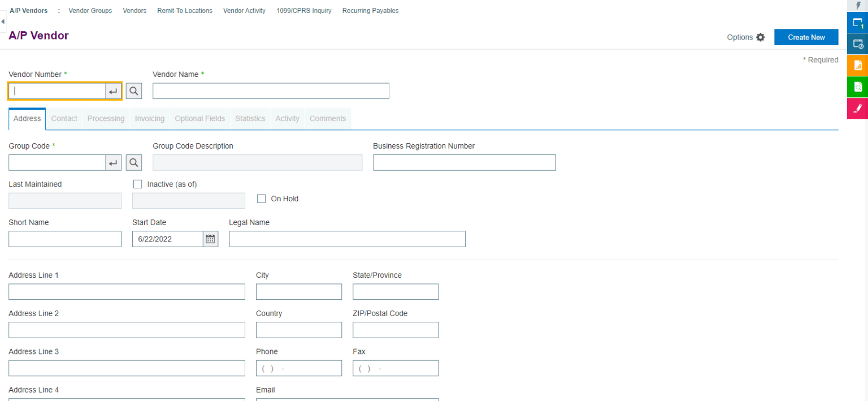Open the Open Windows panel showing 1
868x401 pixels.
point(857,23)
